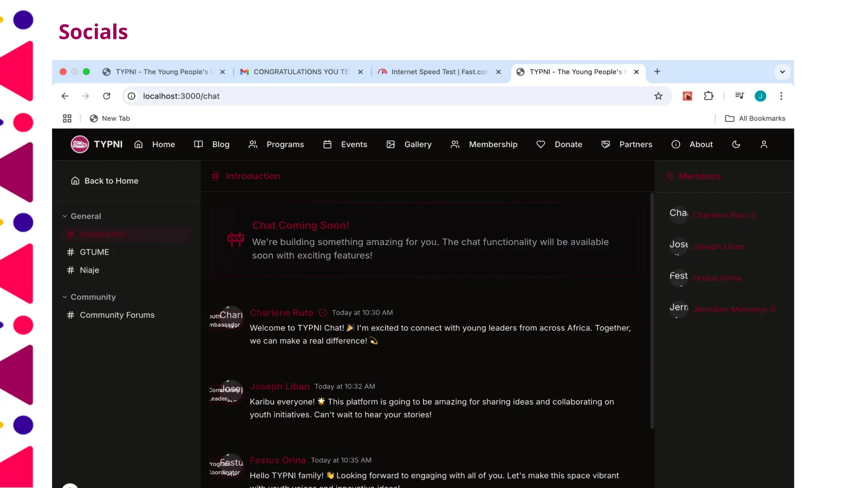Open the media control icon in toolbar
Screen dimensions: 868x488
point(740,96)
